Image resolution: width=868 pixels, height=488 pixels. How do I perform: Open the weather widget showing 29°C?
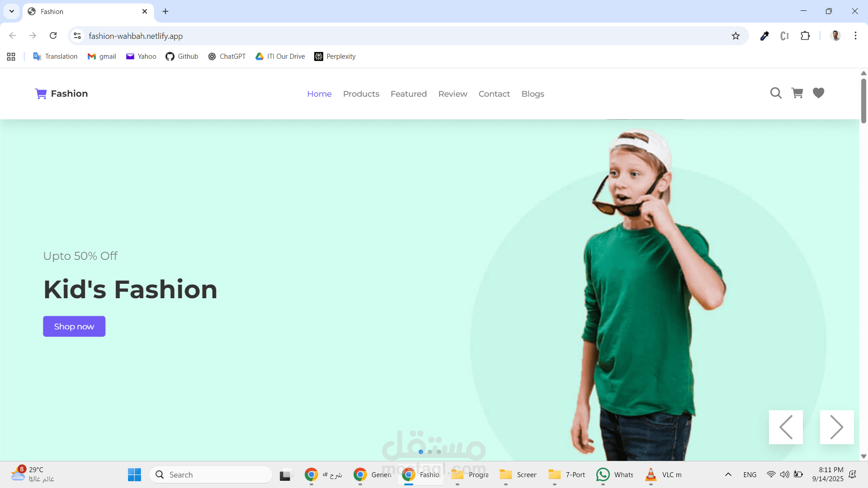[x=33, y=474]
